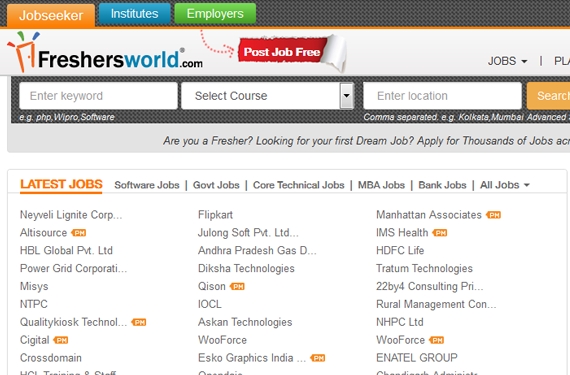Open the NTPC job link
This screenshot has height=375, width=570.
[34, 304]
